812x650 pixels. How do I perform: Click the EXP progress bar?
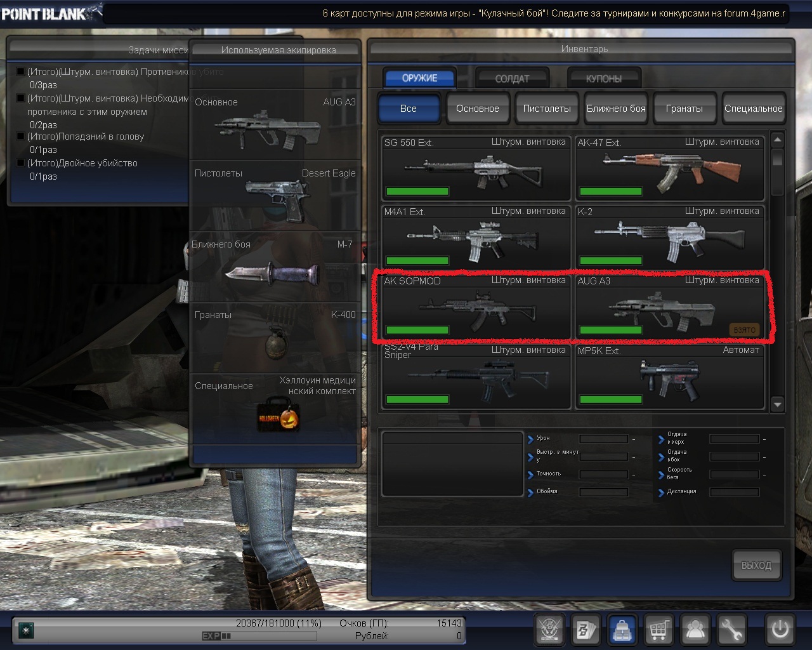pos(259,636)
